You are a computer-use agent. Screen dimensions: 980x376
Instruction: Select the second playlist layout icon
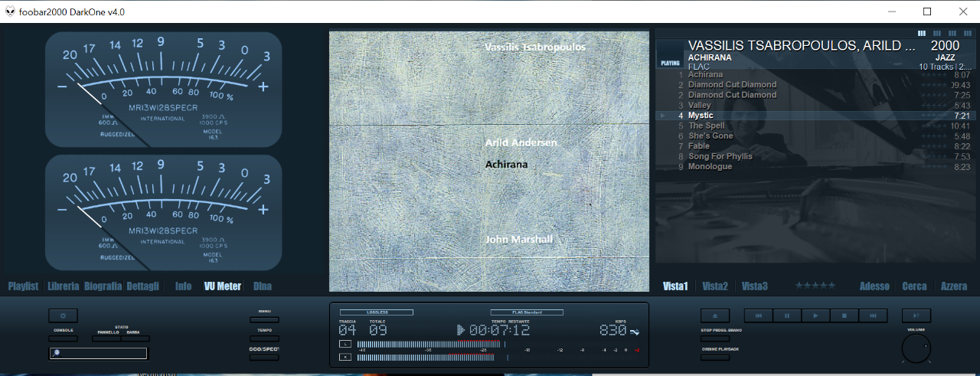937,33
